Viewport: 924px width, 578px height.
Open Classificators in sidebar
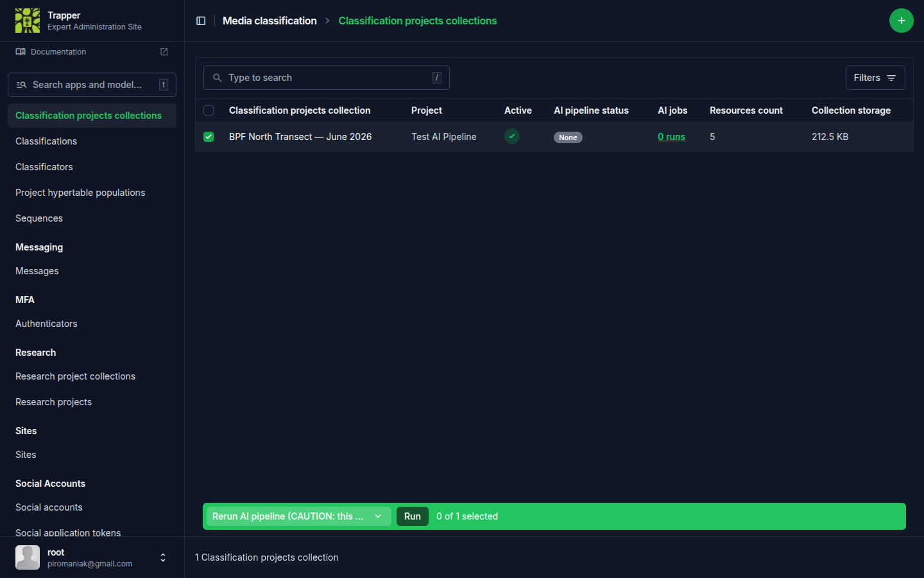pos(44,167)
